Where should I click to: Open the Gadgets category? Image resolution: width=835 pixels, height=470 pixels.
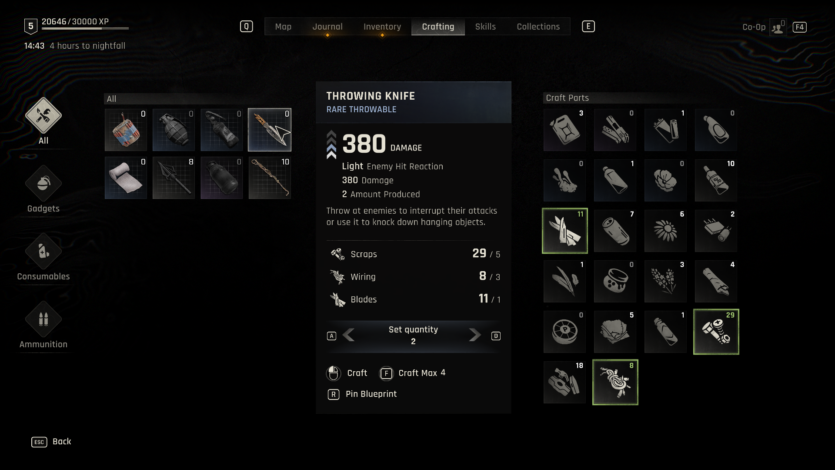tap(43, 184)
